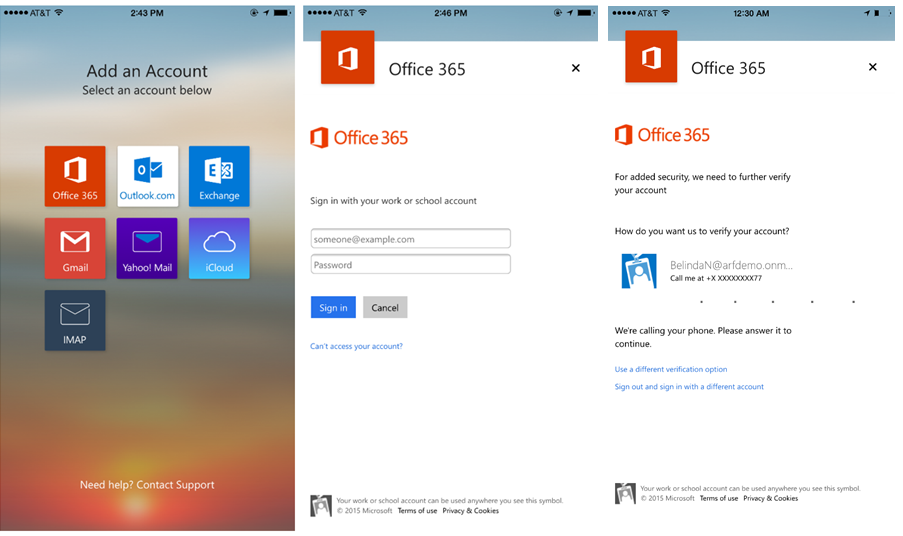
Task: Click "We're calling your phone" message
Action: tap(703, 337)
